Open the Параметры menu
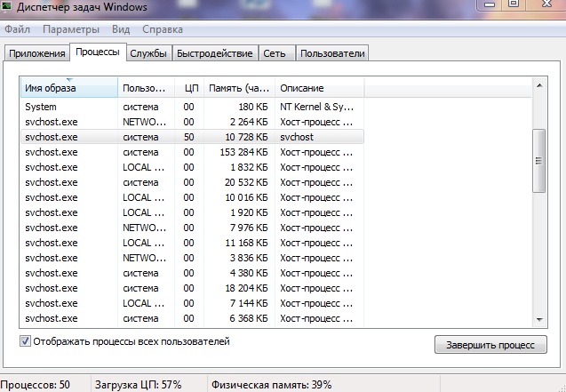 click(71, 29)
